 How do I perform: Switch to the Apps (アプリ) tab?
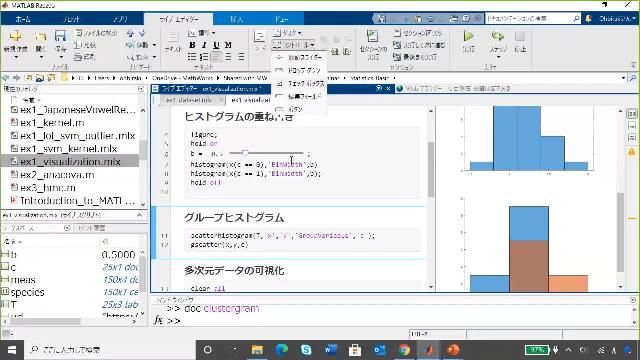120,19
